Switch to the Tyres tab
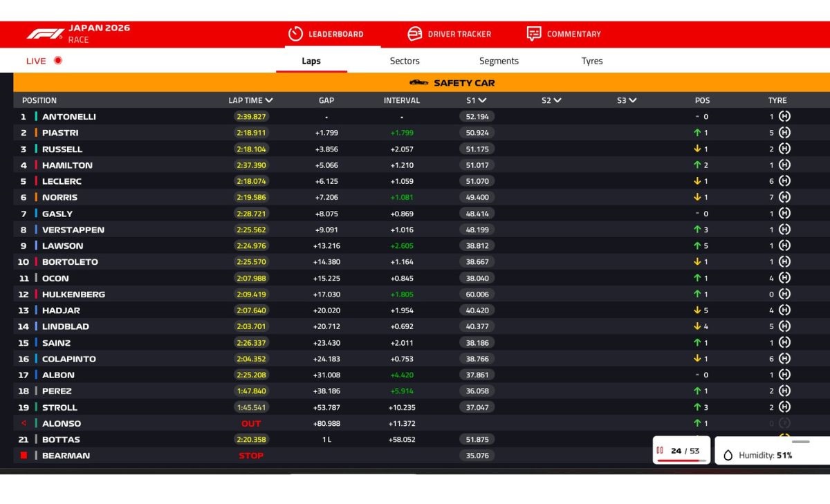The width and height of the screenshot is (830, 504). tap(592, 61)
